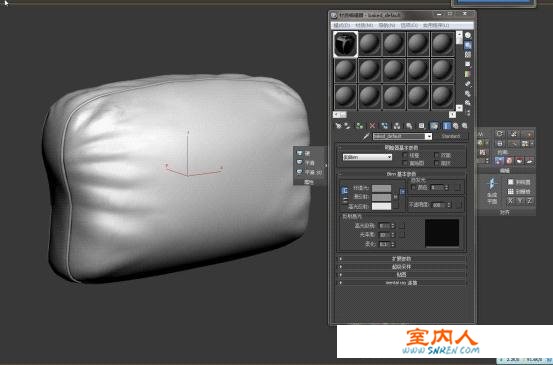Select the second material sample sphere slot

(370, 44)
